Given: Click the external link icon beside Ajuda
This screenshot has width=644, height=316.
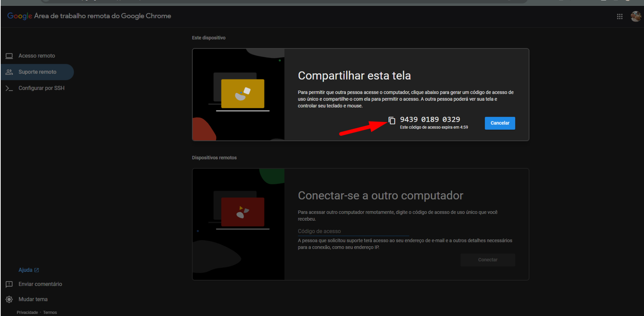Looking at the screenshot, I should click(37, 270).
